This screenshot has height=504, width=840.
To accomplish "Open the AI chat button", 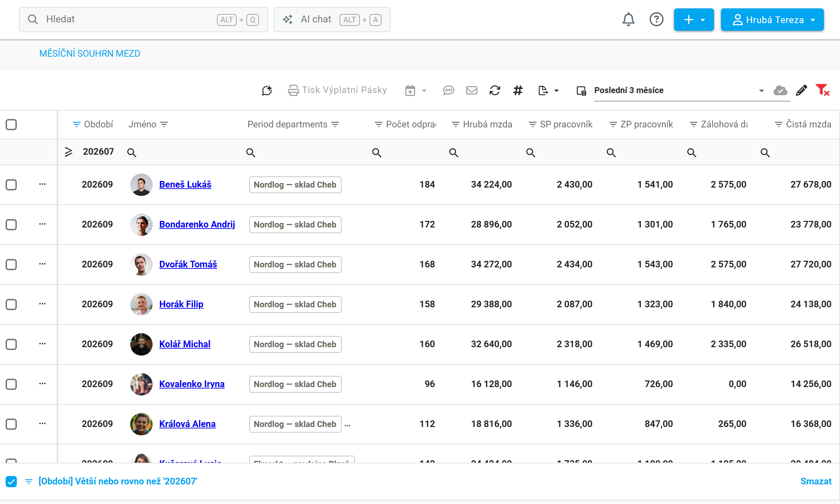I will tap(332, 20).
